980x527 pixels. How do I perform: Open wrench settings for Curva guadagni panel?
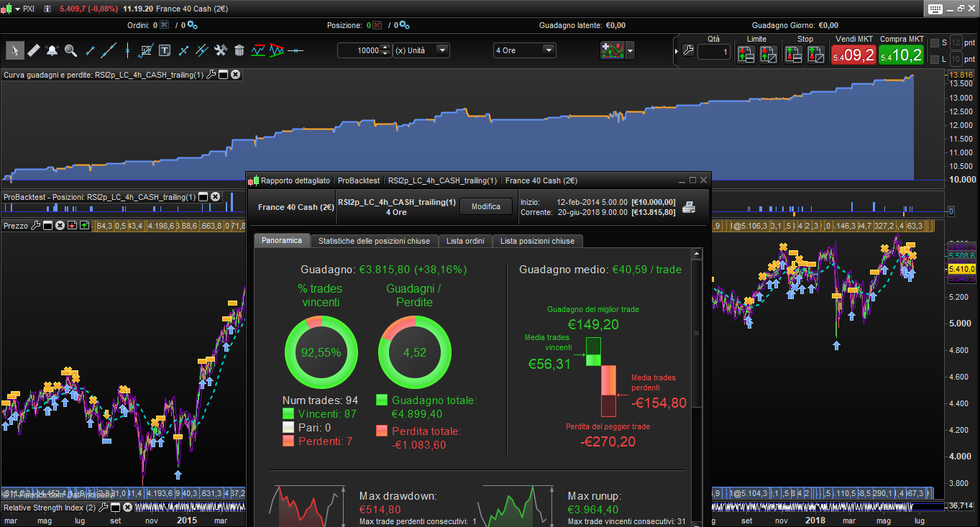click(x=211, y=74)
